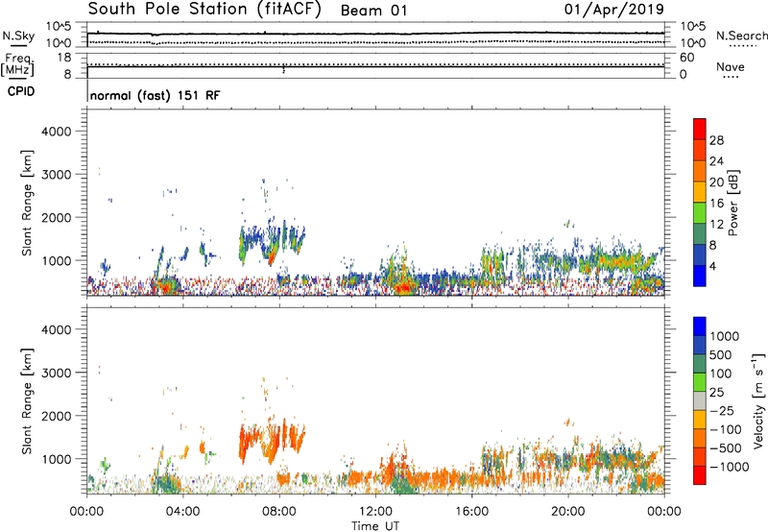The width and height of the screenshot is (768, 532).
Task: Click the Power [dB] color bar label
Action: pyautogui.click(x=732, y=203)
